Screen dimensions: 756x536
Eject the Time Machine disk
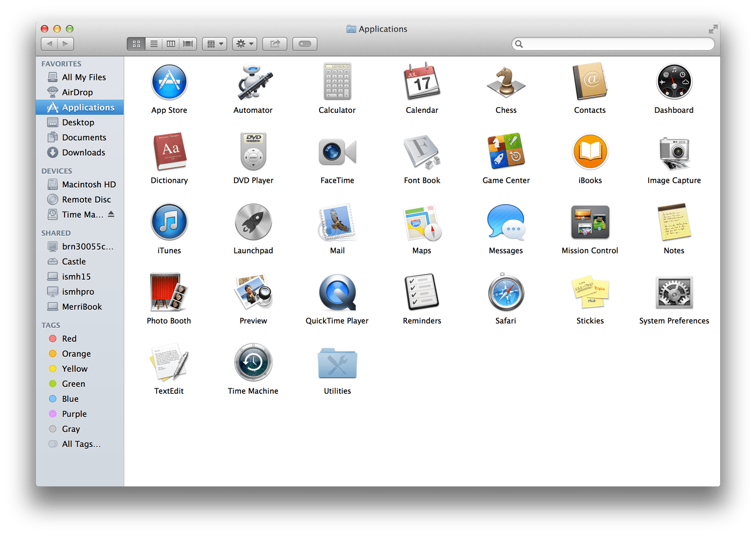pyautogui.click(x=111, y=214)
